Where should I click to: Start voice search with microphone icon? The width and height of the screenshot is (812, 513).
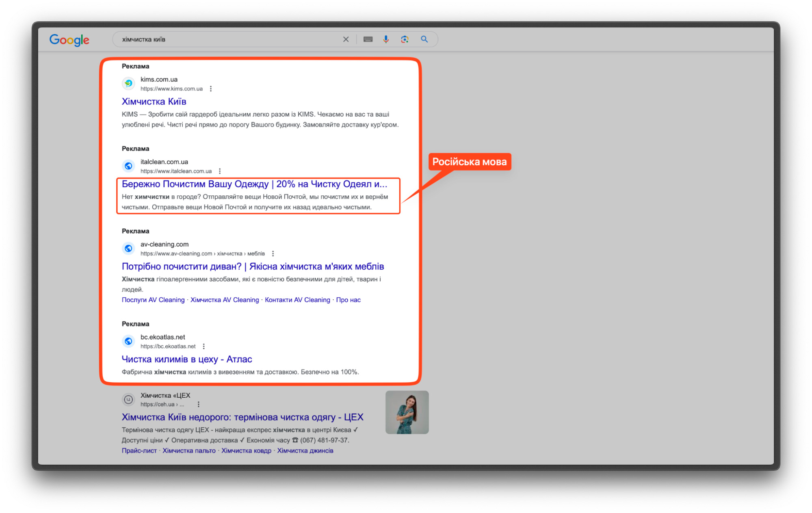tap(386, 39)
